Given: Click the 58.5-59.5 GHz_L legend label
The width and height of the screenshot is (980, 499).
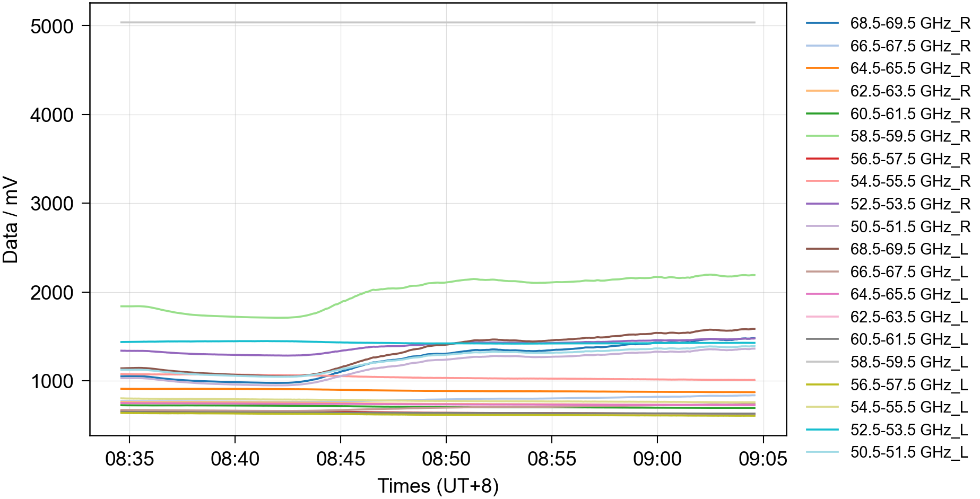Looking at the screenshot, I should tap(909, 362).
